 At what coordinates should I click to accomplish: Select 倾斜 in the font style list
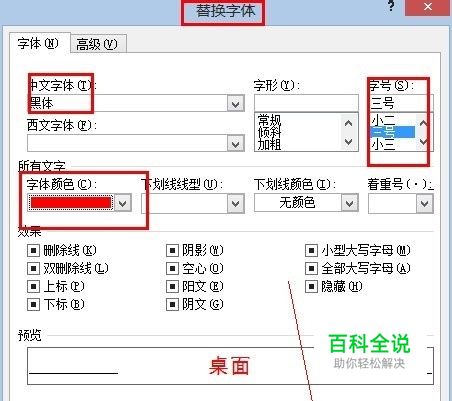pyautogui.click(x=269, y=132)
